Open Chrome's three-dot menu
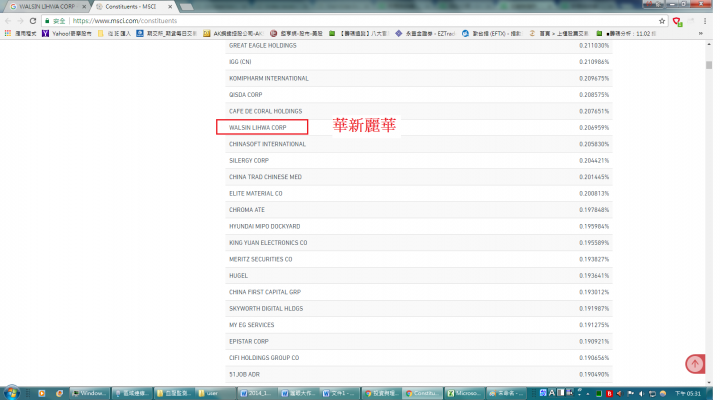This screenshot has width=720, height=400. [x=705, y=21]
